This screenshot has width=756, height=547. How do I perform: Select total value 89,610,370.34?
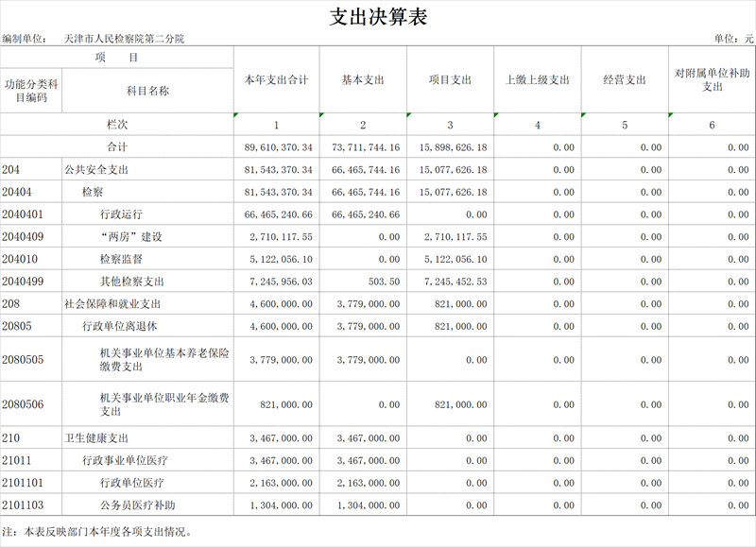point(278,147)
